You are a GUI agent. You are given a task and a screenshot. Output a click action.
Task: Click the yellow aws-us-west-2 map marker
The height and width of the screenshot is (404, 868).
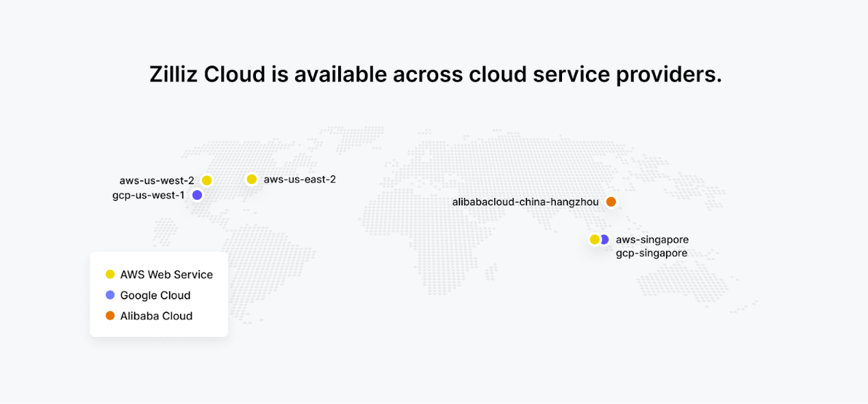(207, 181)
